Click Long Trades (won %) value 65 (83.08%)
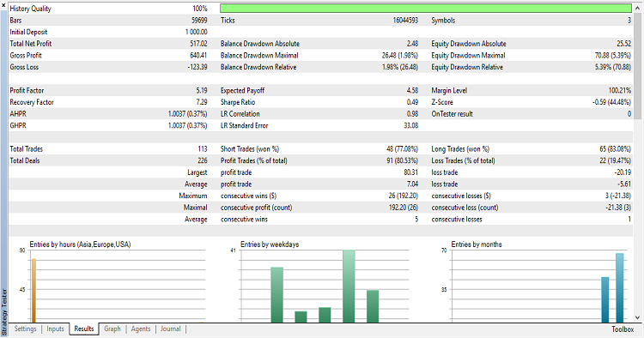The width and height of the screenshot is (644, 338). (x=616, y=149)
